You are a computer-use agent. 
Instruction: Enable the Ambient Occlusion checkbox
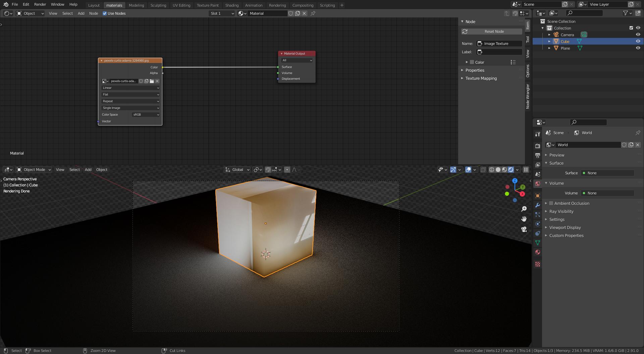tap(551, 203)
